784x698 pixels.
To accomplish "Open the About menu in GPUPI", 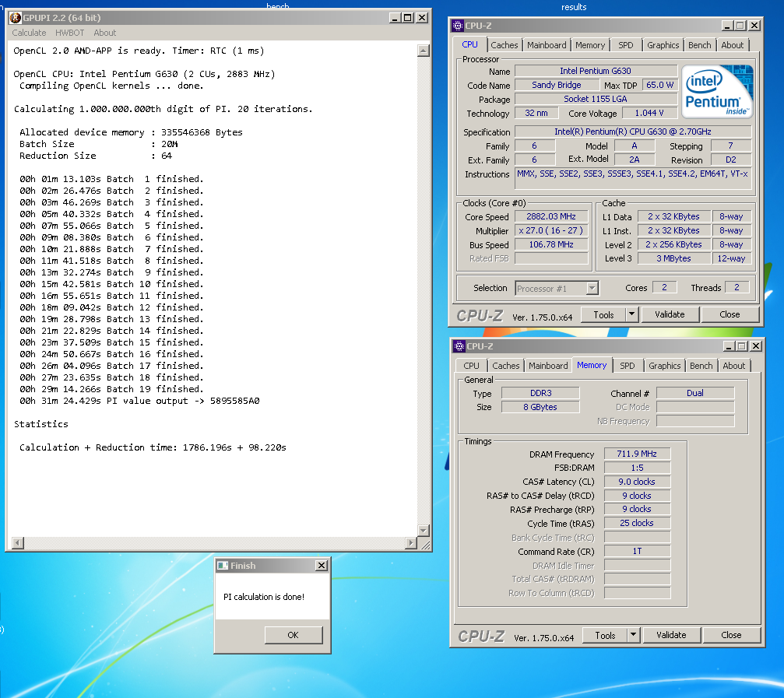I will click(104, 33).
